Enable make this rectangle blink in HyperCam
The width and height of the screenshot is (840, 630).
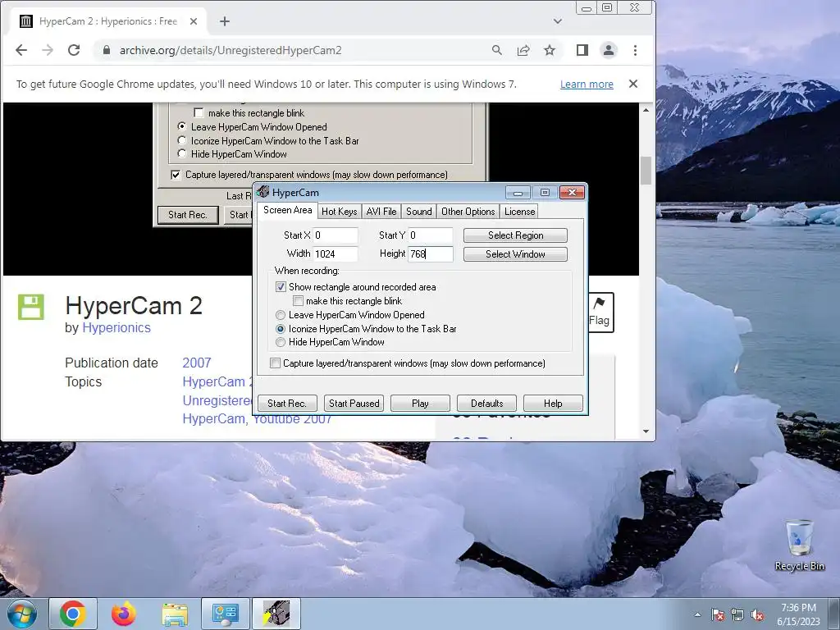(299, 301)
